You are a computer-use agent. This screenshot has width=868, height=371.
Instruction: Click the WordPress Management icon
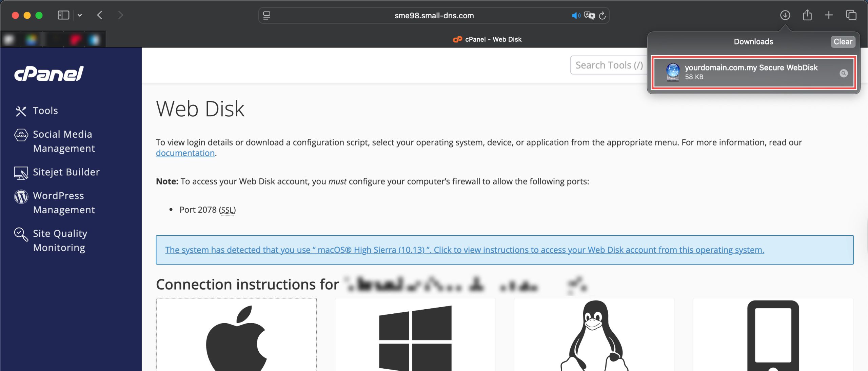tap(21, 196)
